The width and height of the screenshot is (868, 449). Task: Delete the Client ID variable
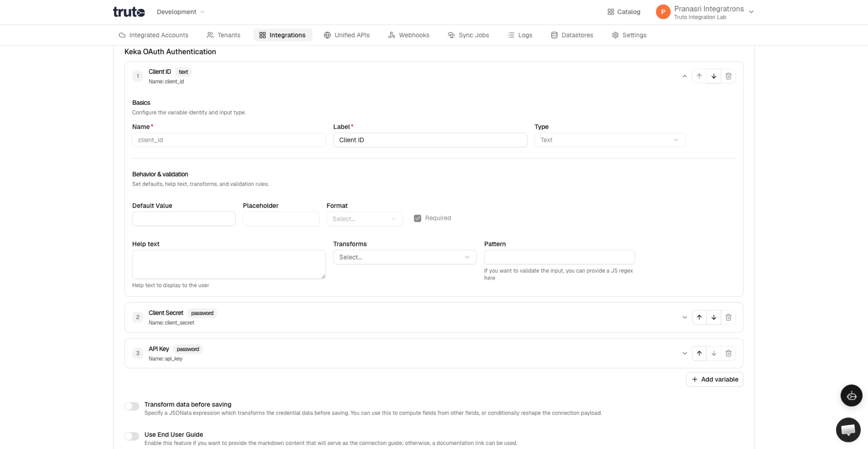tap(728, 76)
